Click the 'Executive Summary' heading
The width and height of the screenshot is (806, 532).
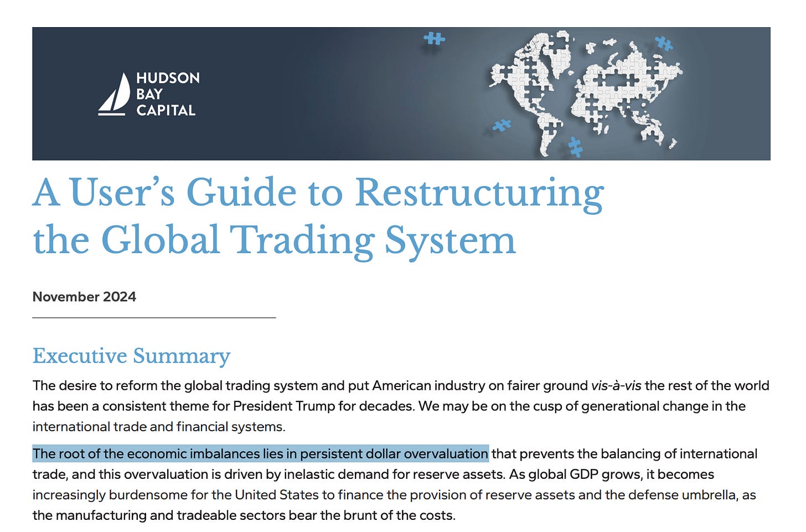131,355
